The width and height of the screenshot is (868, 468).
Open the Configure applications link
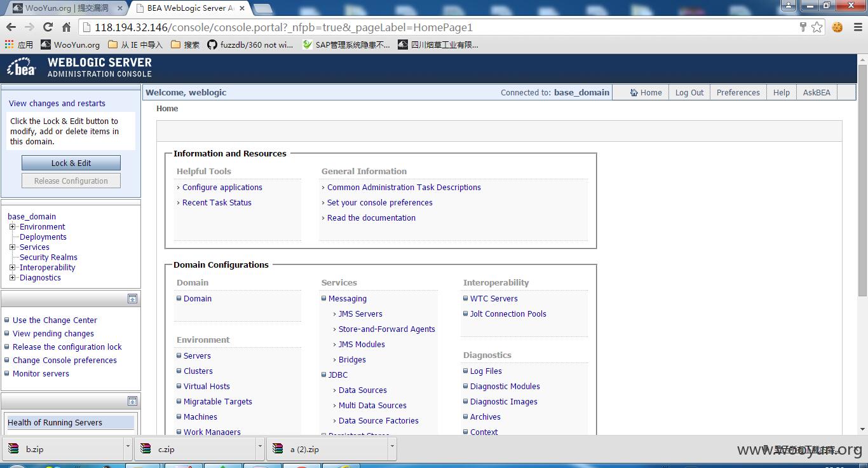[222, 187]
